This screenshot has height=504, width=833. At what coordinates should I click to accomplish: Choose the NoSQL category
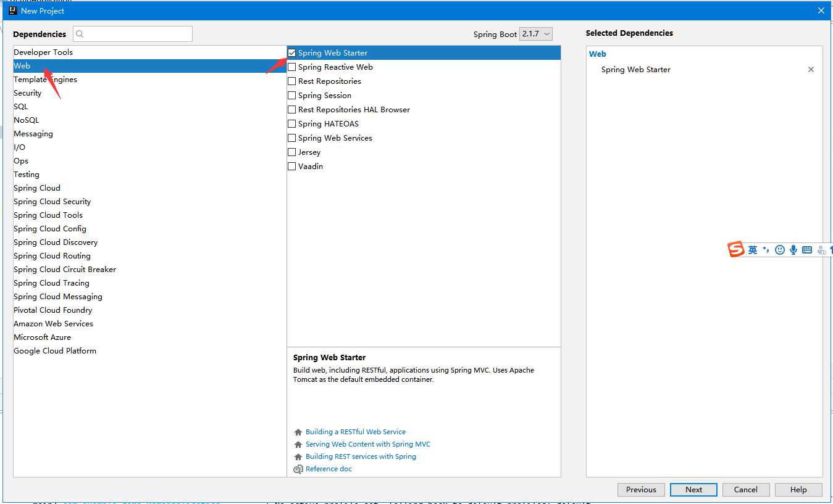point(150,120)
